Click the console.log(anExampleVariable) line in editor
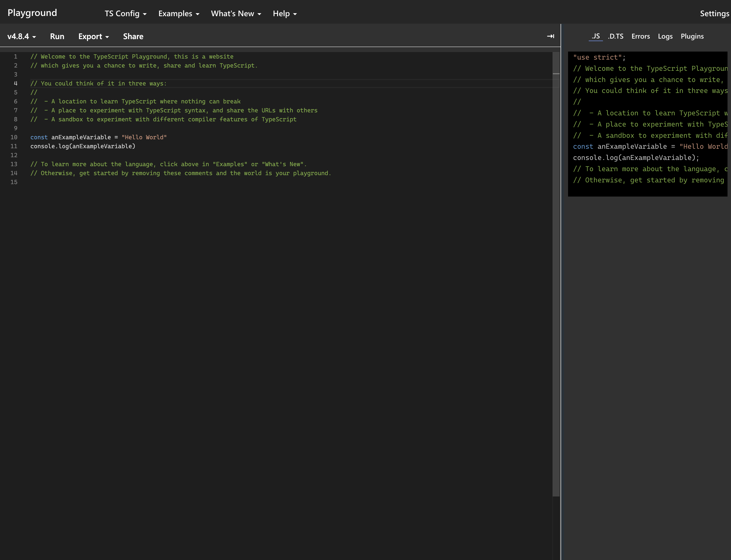The height and width of the screenshot is (560, 731). tap(83, 146)
